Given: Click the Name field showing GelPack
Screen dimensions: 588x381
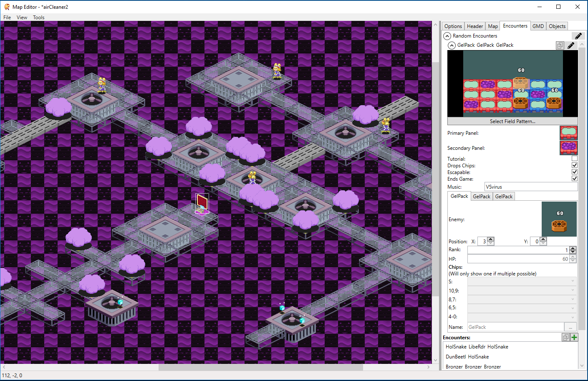Looking at the screenshot, I should (516, 327).
